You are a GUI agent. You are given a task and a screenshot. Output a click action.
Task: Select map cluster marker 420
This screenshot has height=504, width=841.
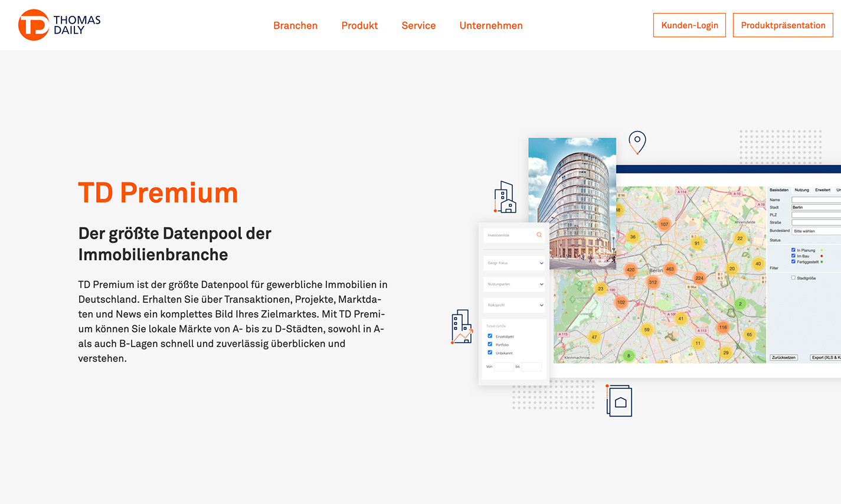click(630, 270)
